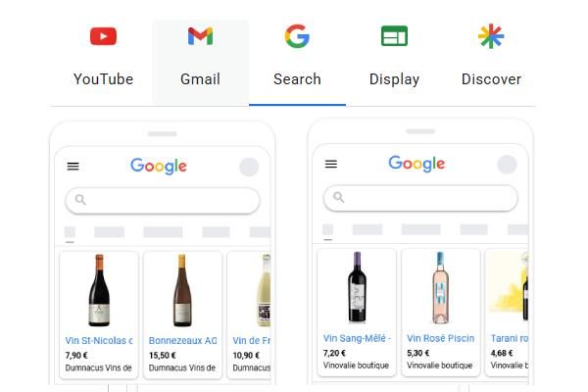Viewport: 588px width, 392px height.
Task: Click the Gmail envelope icon
Action: pos(200,36)
